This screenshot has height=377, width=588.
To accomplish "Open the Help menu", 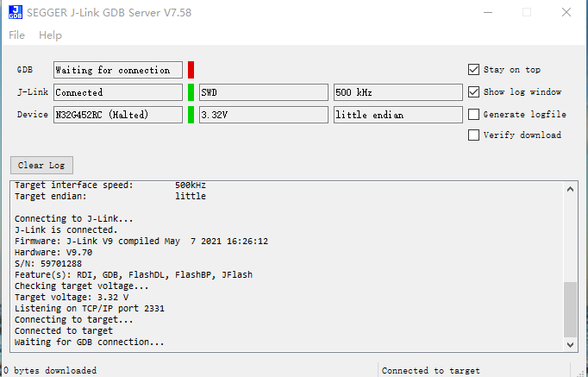I will pos(50,35).
